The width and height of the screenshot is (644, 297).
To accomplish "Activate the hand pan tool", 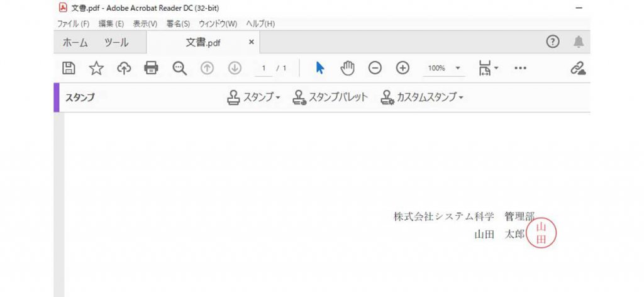I will [347, 68].
